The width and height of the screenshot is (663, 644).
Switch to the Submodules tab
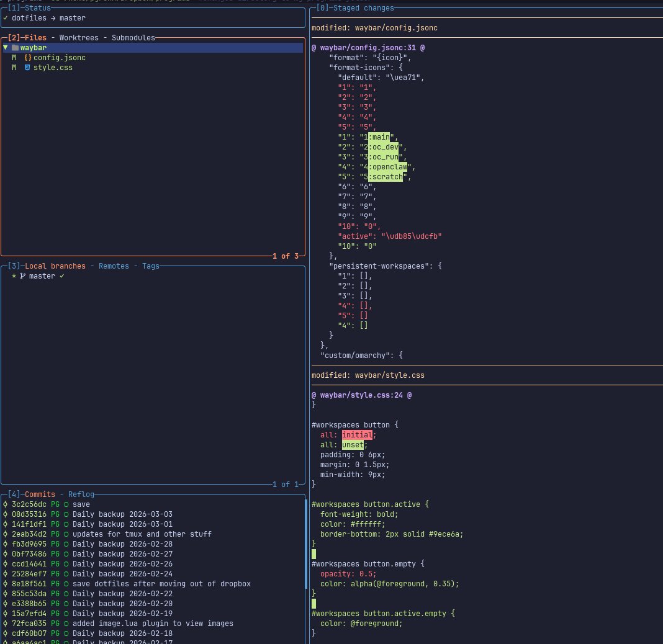[133, 38]
